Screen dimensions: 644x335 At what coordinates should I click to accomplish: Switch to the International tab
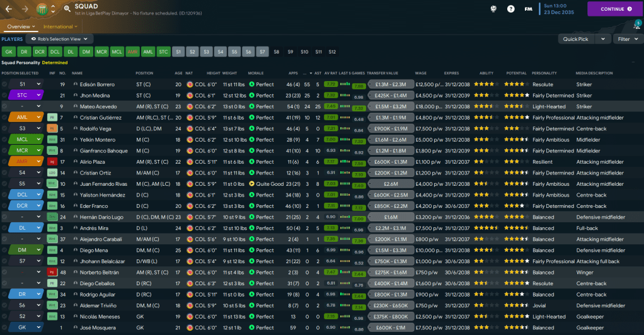[60, 26]
